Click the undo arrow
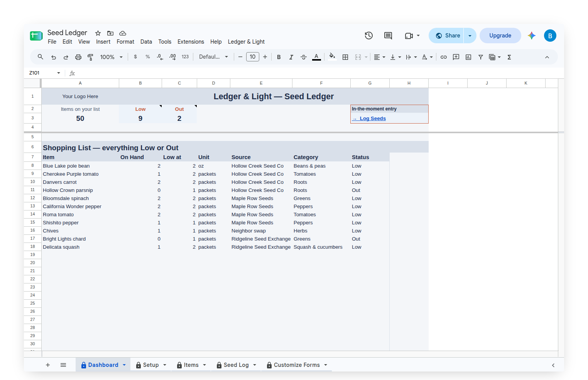The width and height of the screenshot is (588, 380). (54, 57)
